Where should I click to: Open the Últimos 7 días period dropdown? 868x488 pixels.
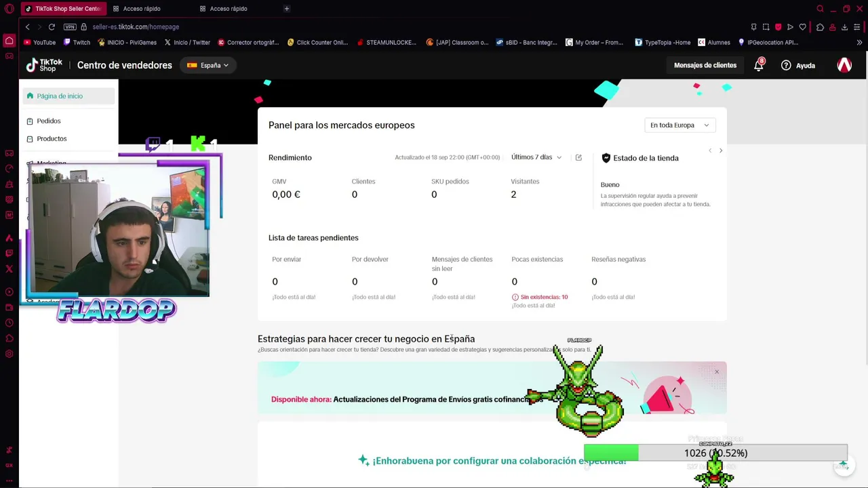coord(536,157)
